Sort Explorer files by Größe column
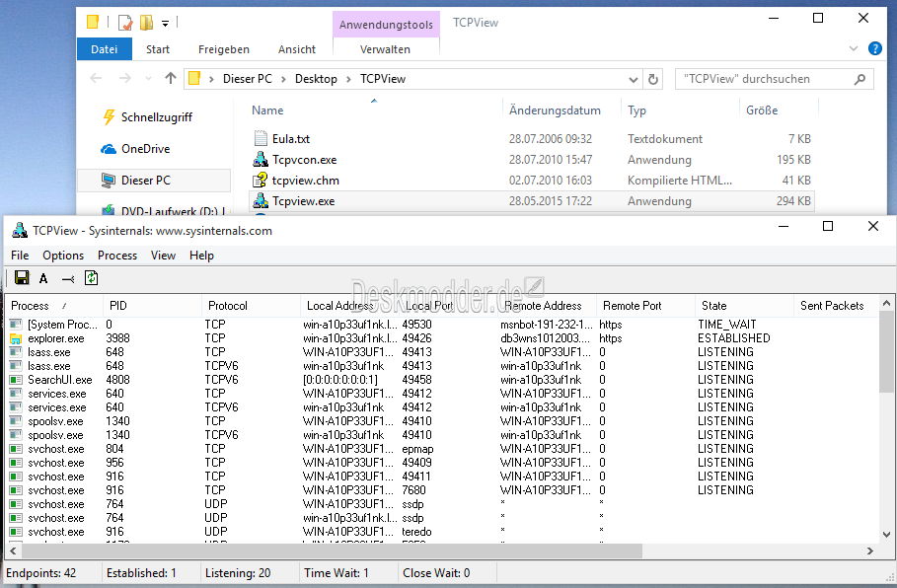Image resolution: width=897 pixels, height=588 pixels. coord(779,110)
